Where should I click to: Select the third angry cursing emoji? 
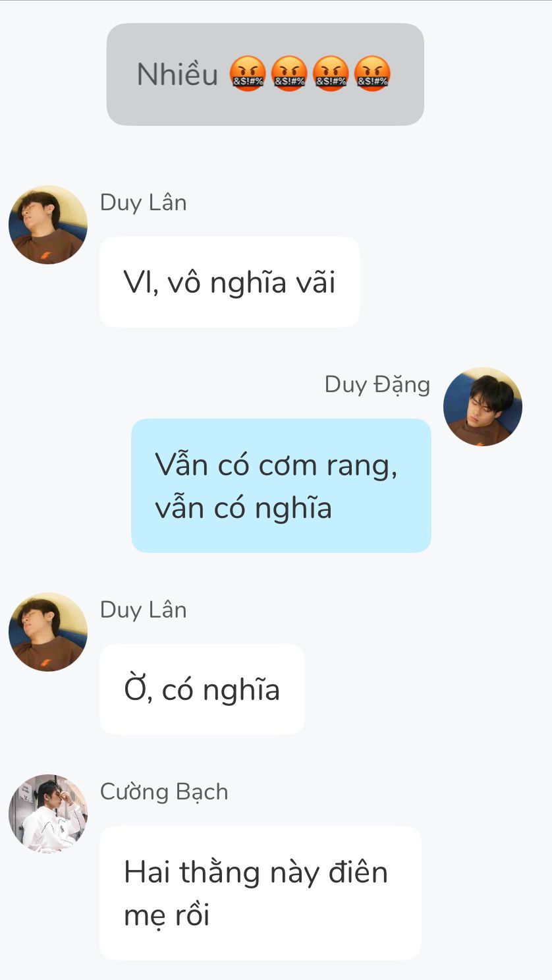[330, 74]
